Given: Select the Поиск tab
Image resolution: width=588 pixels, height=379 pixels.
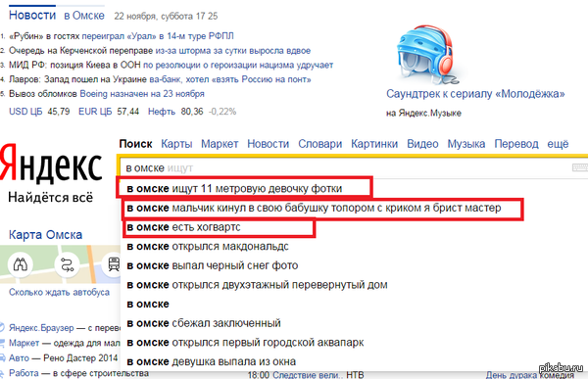Looking at the screenshot, I should pos(136,144).
